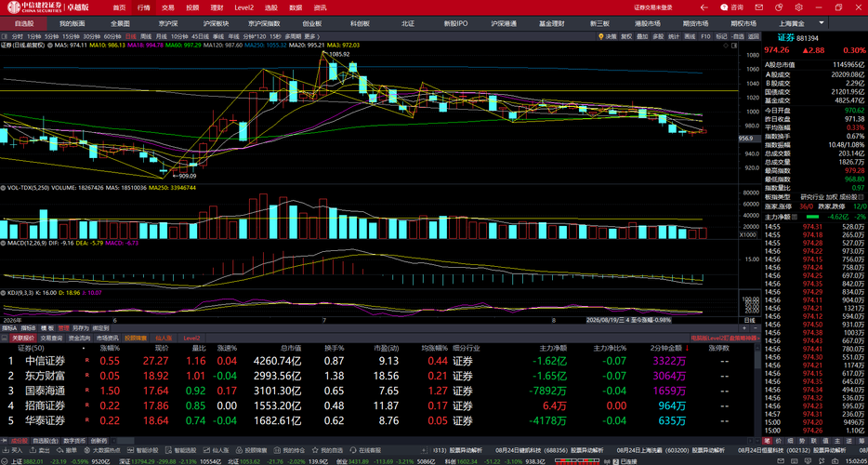Select the 分时 intraday period
The height and width of the screenshot is (465, 868).
tap(17, 36)
